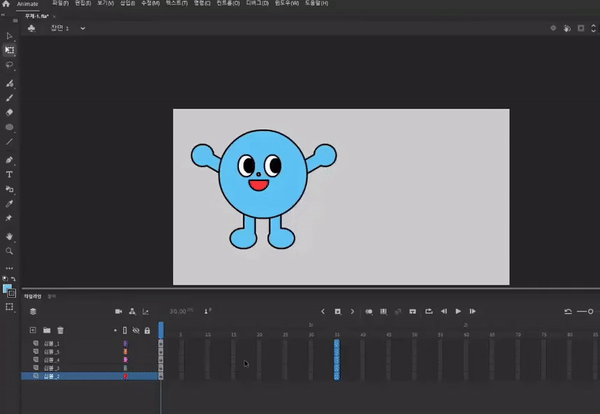Select the Zoom magnifier tool
The height and width of the screenshot is (414, 600).
[x=10, y=251]
